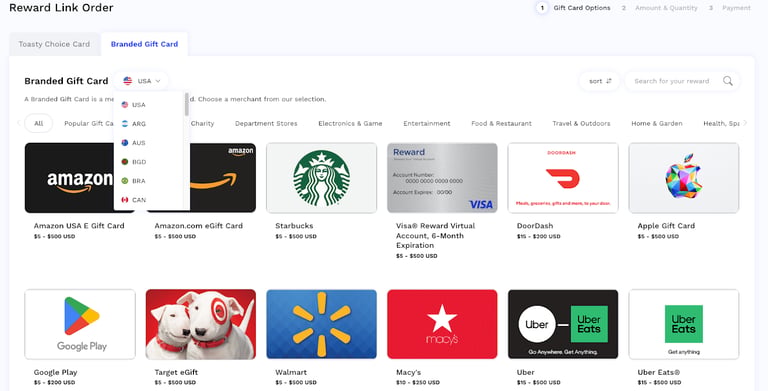Filter by the All category

[x=39, y=123]
